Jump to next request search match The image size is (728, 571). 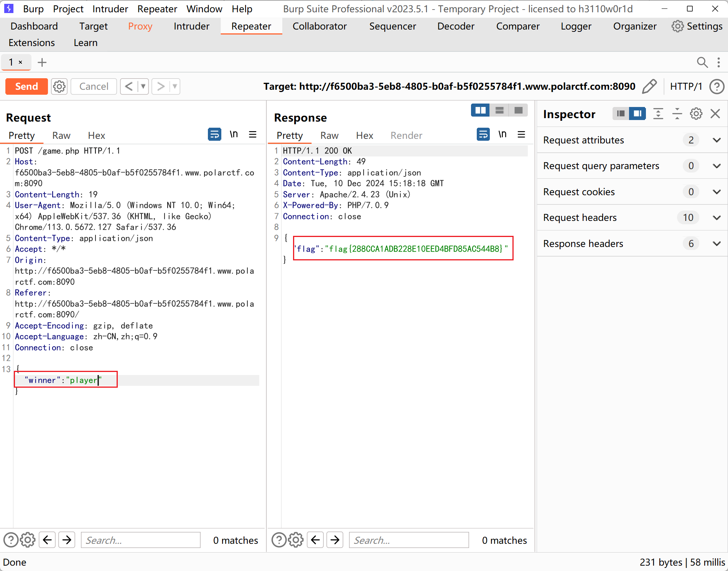click(x=67, y=540)
